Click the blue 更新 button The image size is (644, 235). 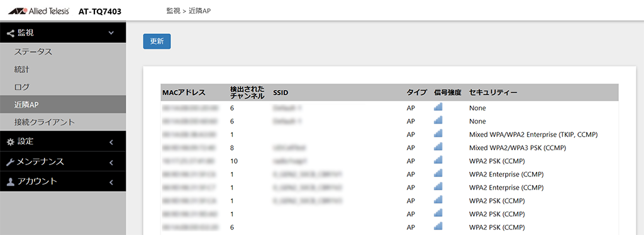[x=157, y=41]
